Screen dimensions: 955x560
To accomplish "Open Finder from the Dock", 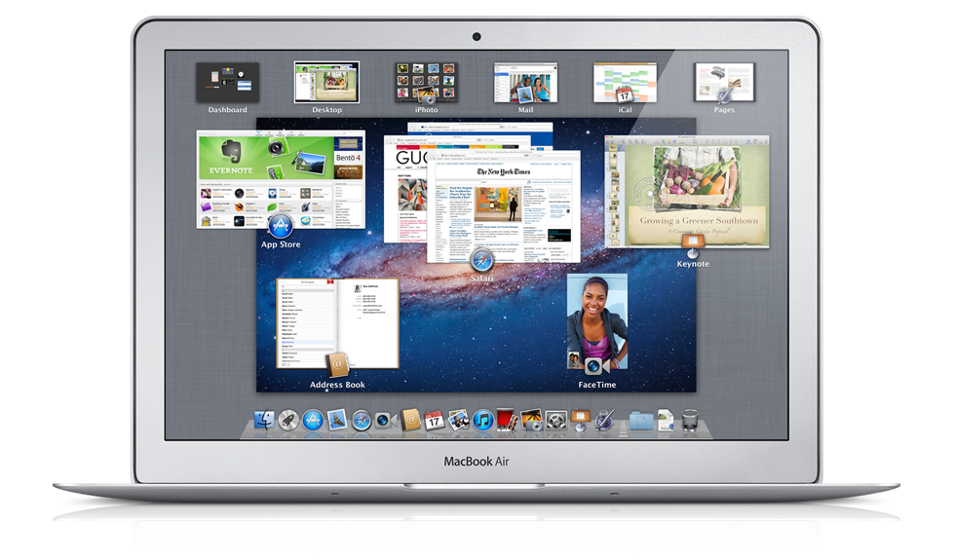I will coord(264,420).
